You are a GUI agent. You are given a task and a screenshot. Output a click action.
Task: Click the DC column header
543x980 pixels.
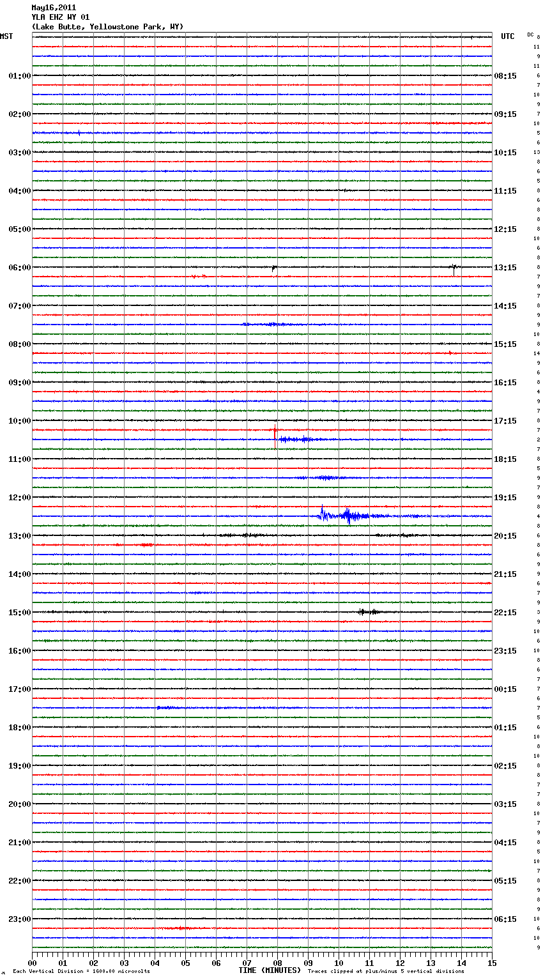click(530, 34)
